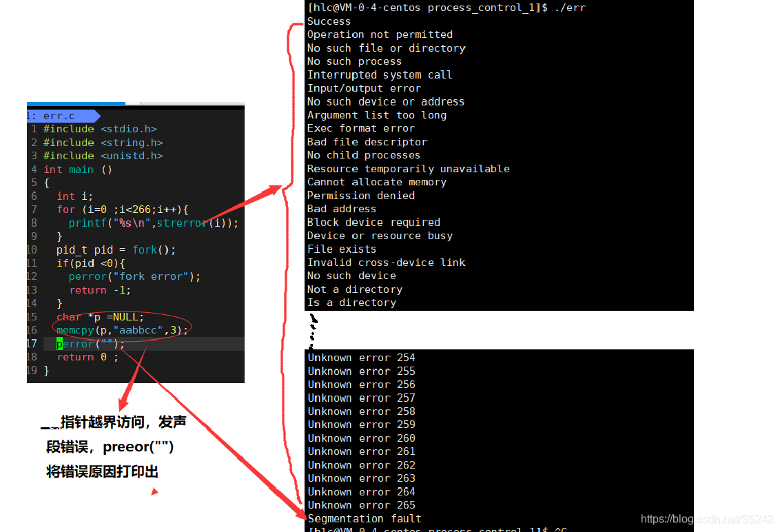
Task: Click 'Success' in terminal output
Action: click(x=329, y=21)
